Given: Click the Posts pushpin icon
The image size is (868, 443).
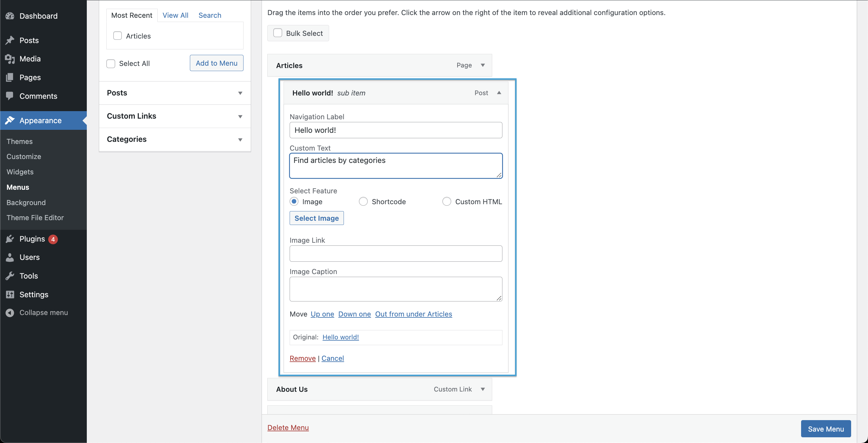Looking at the screenshot, I should coord(10,40).
